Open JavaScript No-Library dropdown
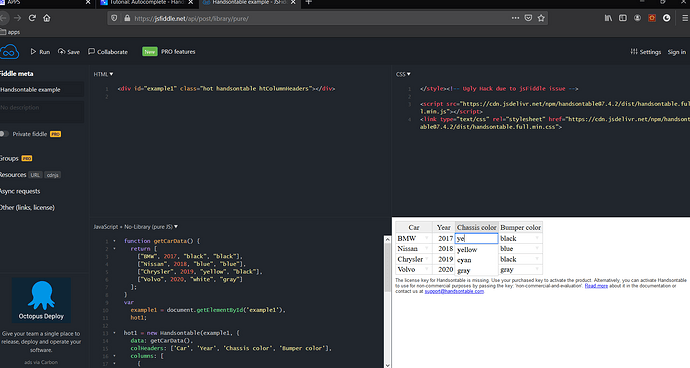 click(136, 227)
